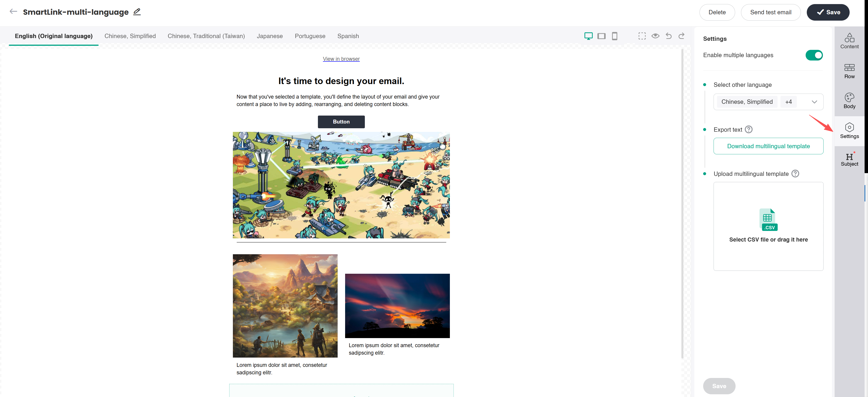Click the CSV file upload area
This screenshot has height=397, width=868.
click(768, 226)
